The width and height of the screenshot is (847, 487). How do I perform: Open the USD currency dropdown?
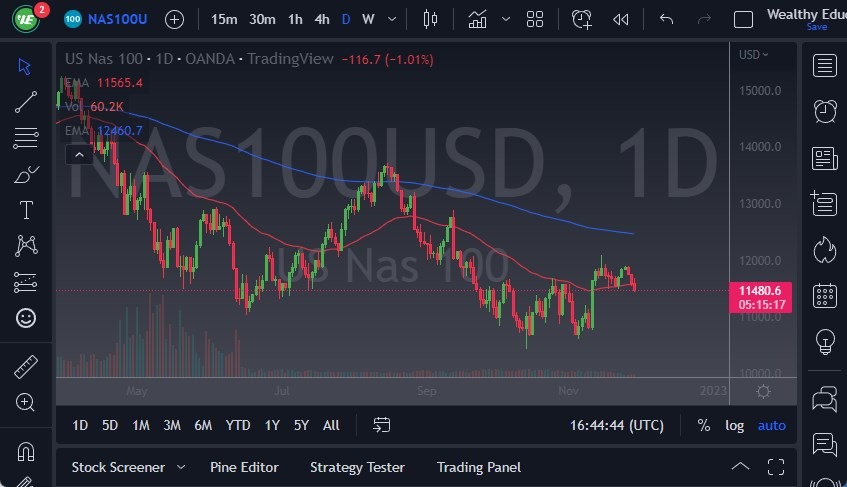click(754, 55)
